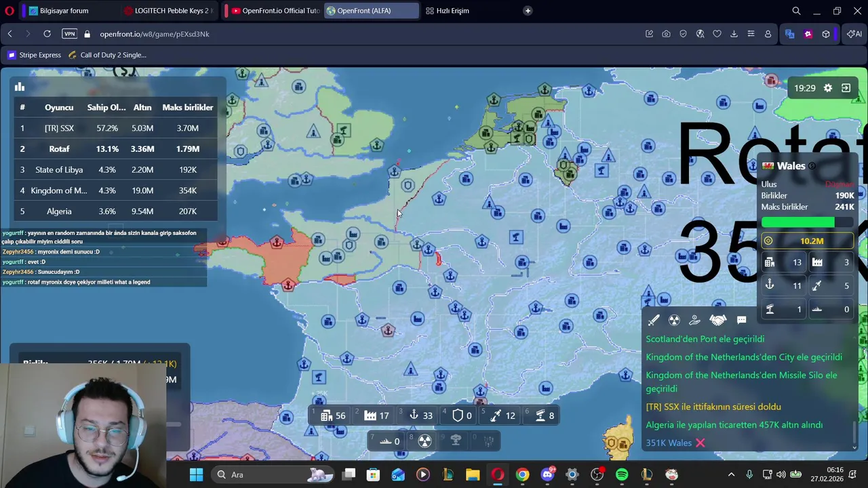
Task: Reload the page
Action: 47,34
